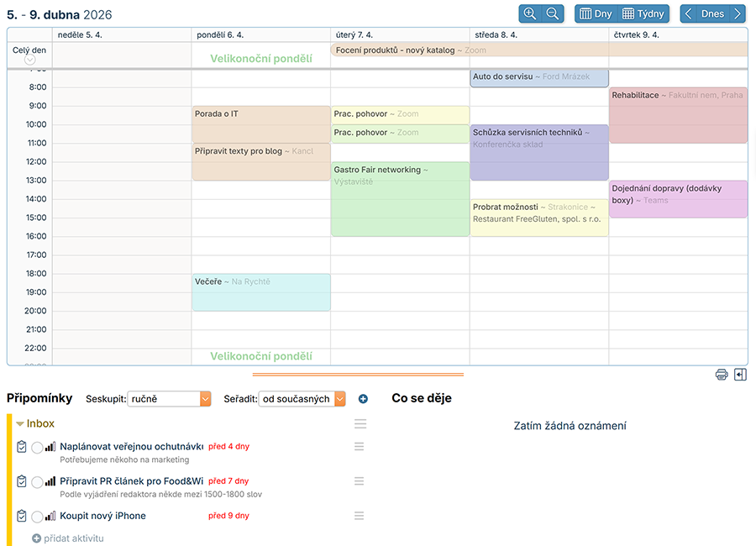Open the Inbox group hamburger menu
The height and width of the screenshot is (546, 756).
point(360,424)
